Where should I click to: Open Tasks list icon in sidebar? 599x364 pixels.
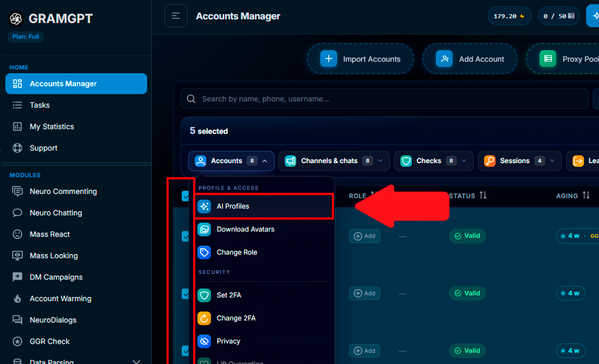(17, 105)
